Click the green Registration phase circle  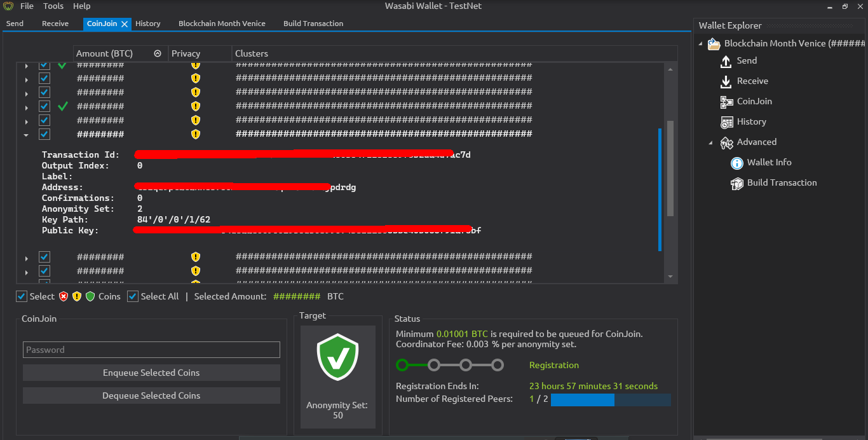point(402,365)
